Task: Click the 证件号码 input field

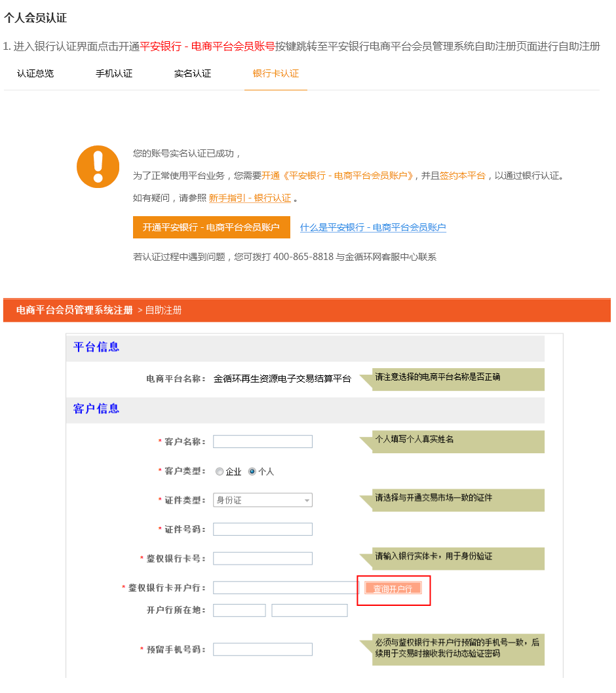Action: click(263, 529)
